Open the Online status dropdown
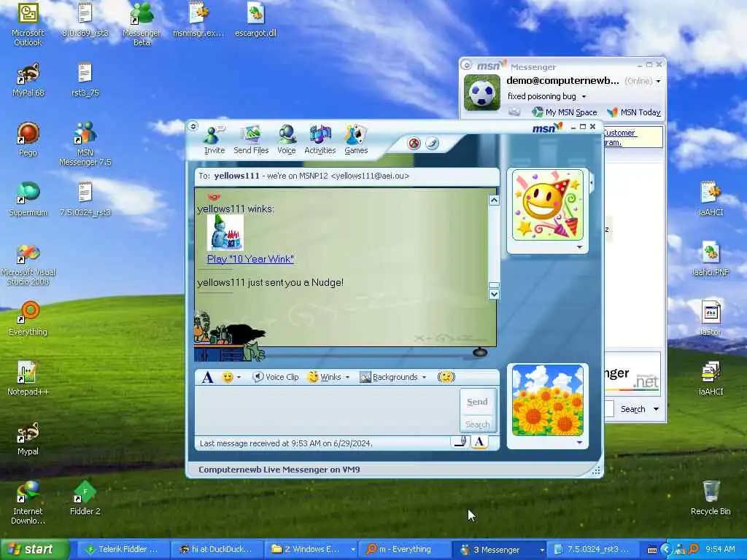The image size is (747, 560). point(659,82)
